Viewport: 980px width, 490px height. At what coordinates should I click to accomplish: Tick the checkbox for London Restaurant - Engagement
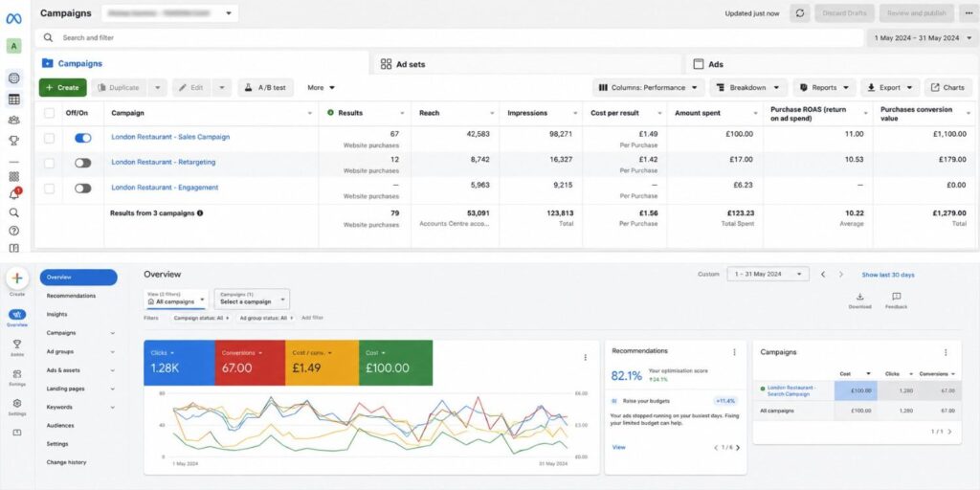click(49, 189)
